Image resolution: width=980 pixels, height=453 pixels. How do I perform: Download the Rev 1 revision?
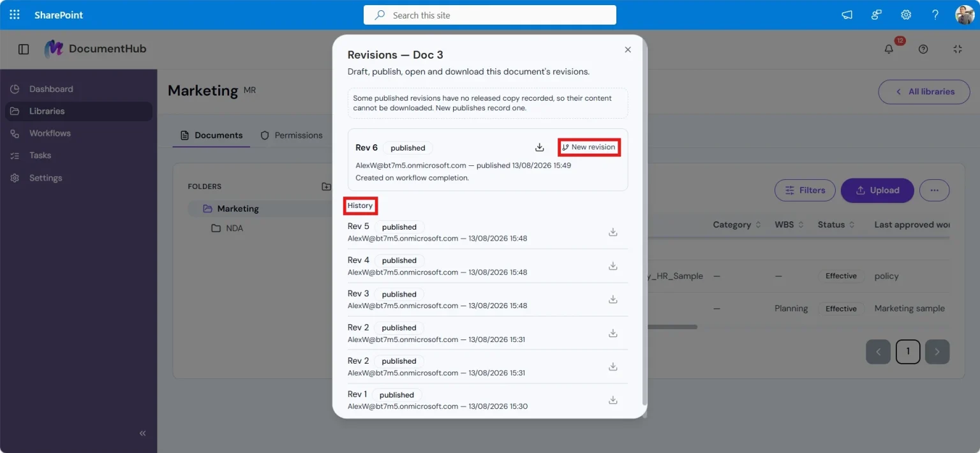click(x=612, y=400)
